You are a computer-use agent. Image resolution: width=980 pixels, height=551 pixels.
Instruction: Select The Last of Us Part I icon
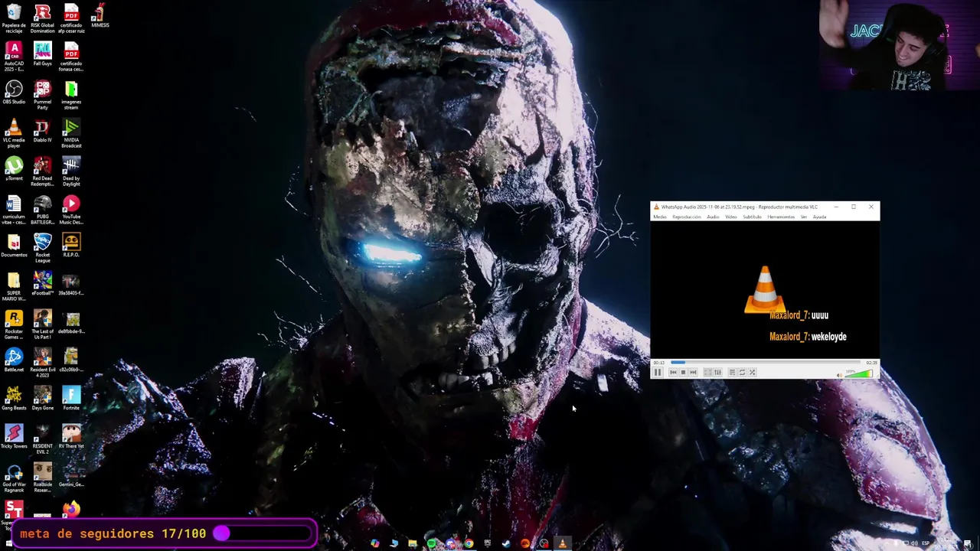click(42, 325)
